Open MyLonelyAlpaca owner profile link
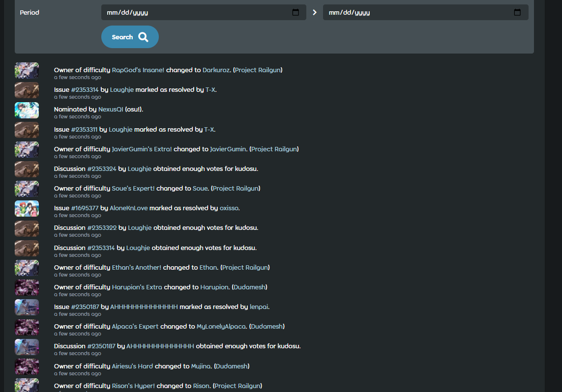 (x=221, y=327)
